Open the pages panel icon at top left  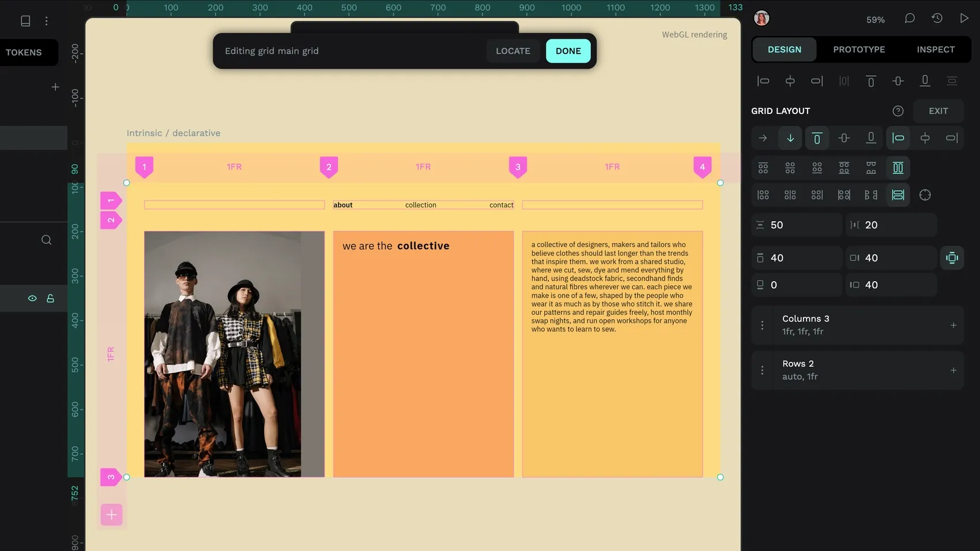25,21
